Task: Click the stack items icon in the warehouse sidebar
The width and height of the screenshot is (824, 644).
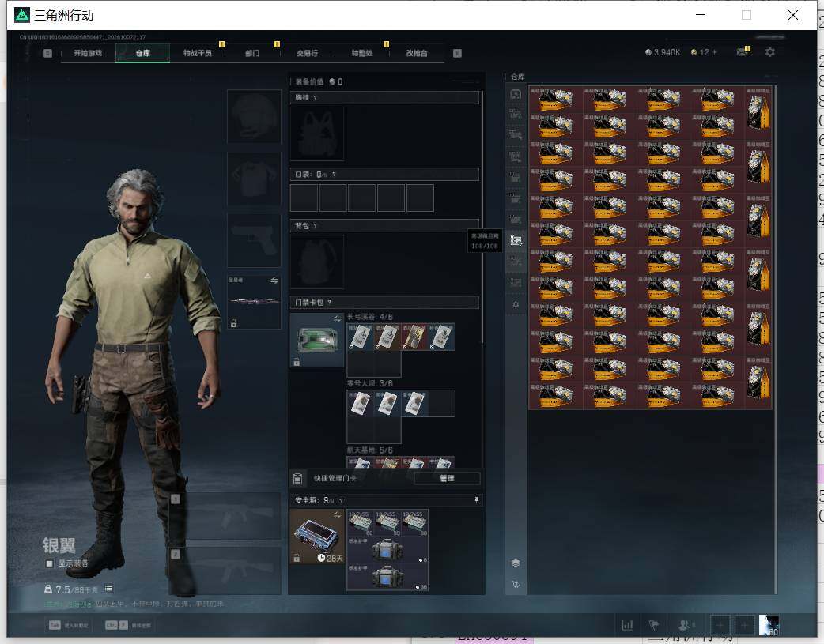Action: pos(516,563)
